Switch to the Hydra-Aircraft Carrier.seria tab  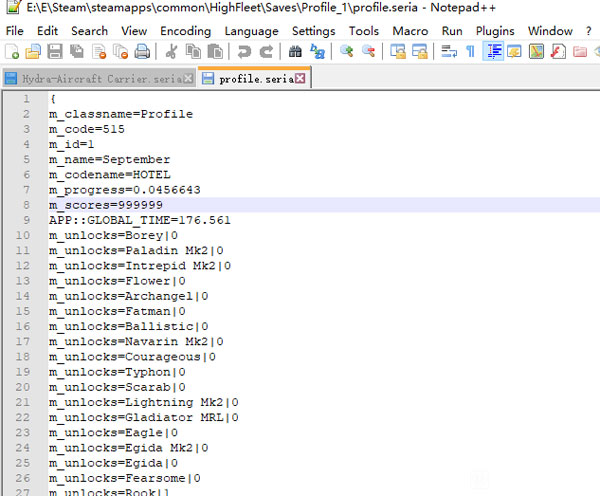94,77
